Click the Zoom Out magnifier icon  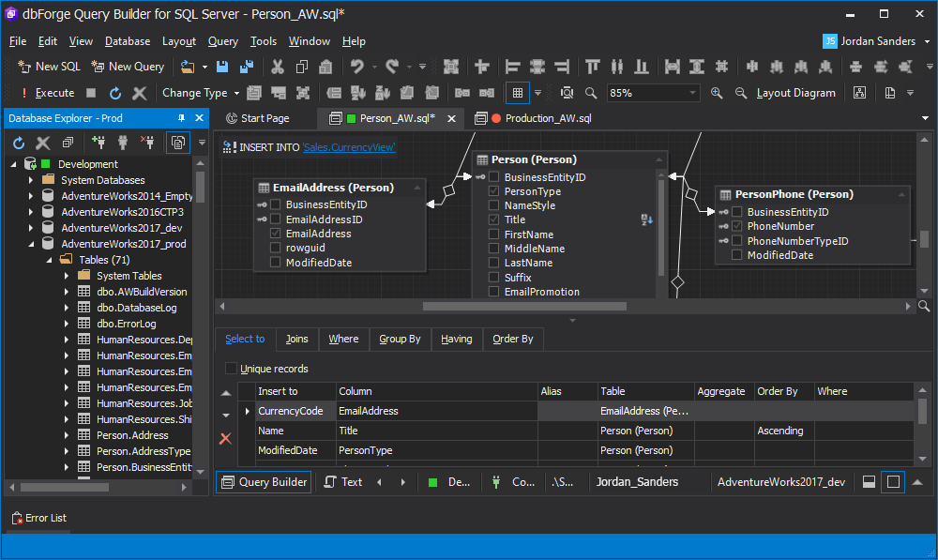click(741, 93)
